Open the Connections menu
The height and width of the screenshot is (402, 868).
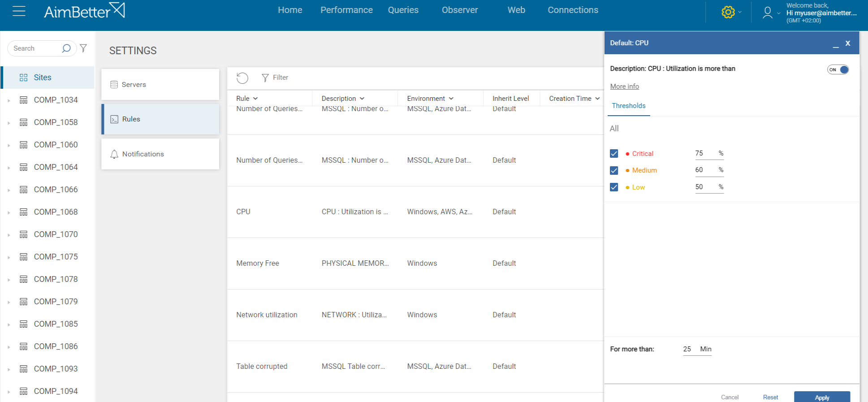pyautogui.click(x=573, y=10)
